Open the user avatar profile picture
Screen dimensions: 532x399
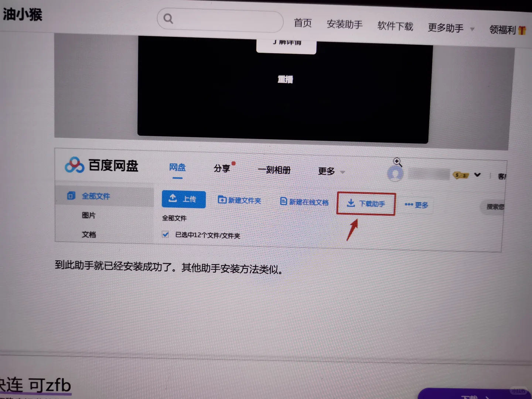pyautogui.click(x=395, y=174)
